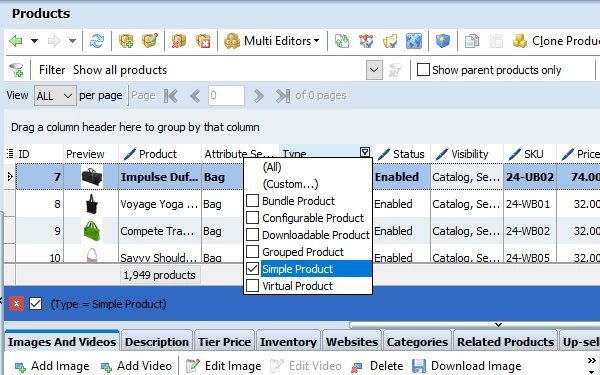
Task: Click the first page arrow
Action: (171, 96)
